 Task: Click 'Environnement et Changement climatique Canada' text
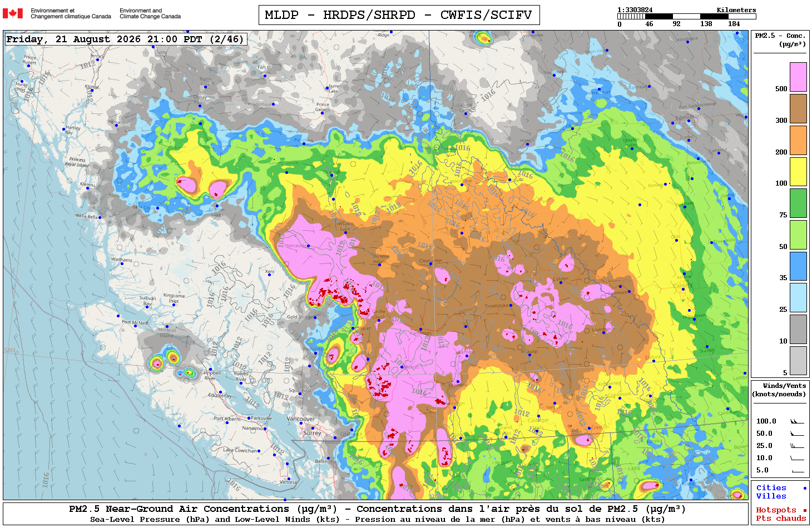(71, 13)
